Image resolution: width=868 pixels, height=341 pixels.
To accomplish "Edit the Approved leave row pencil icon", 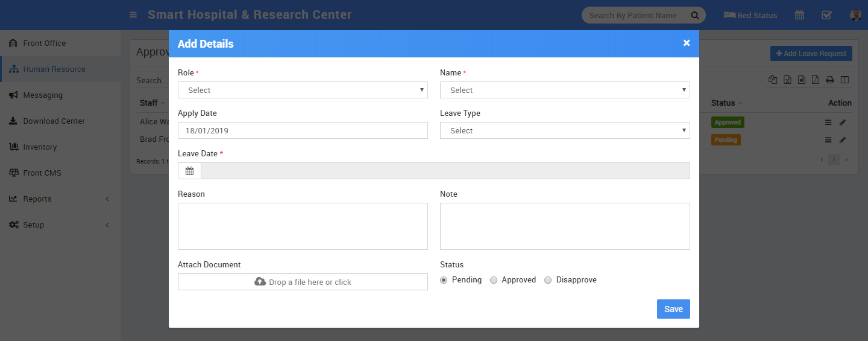I will pyautogui.click(x=843, y=123).
